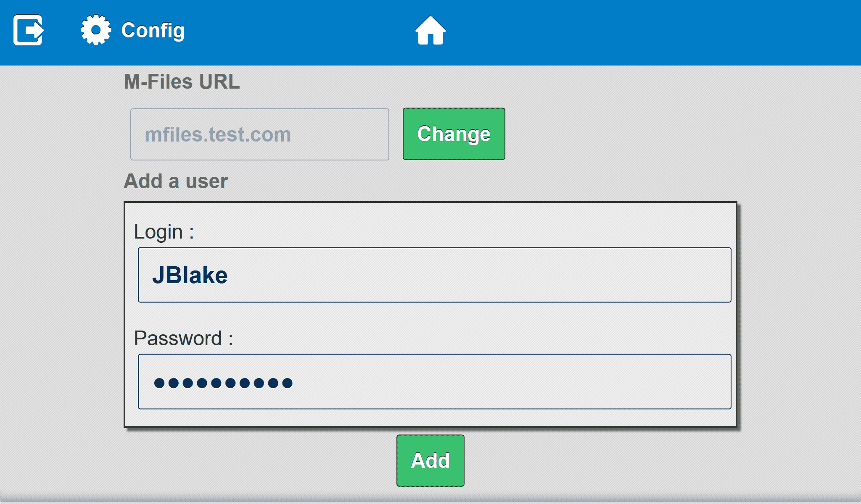Sign out using the top-left arrow icon
861x504 pixels.
pos(28,30)
